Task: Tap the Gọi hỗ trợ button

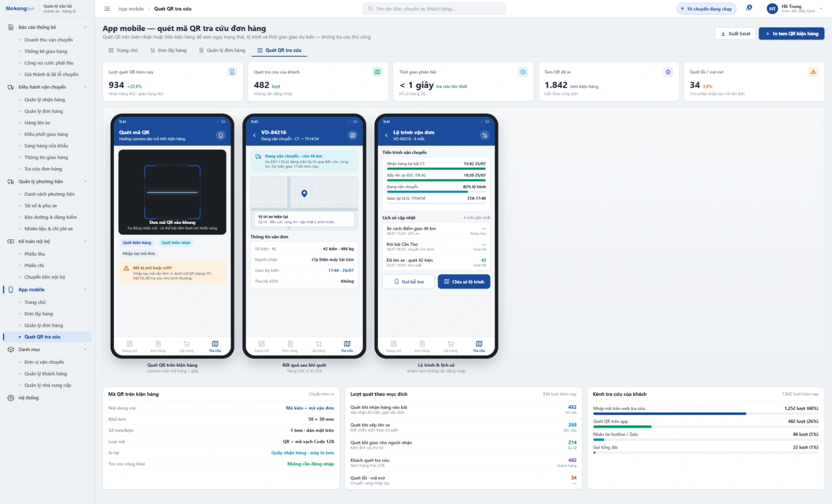Action: [x=409, y=282]
